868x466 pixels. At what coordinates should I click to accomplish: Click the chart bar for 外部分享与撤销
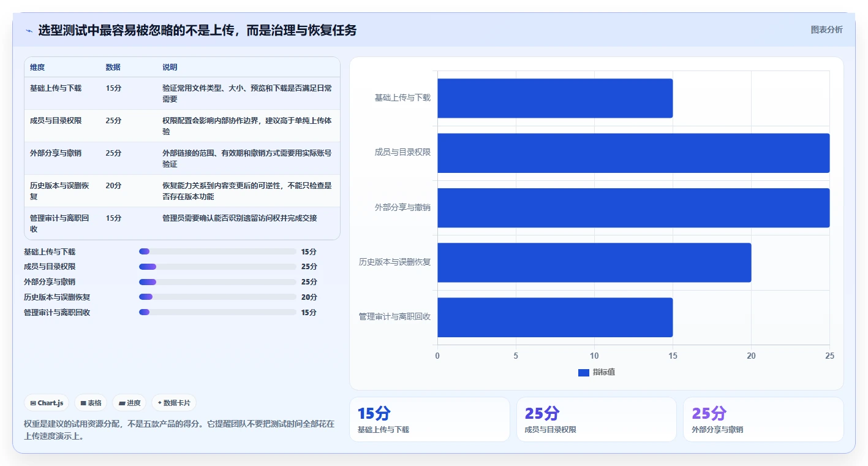[633, 207]
